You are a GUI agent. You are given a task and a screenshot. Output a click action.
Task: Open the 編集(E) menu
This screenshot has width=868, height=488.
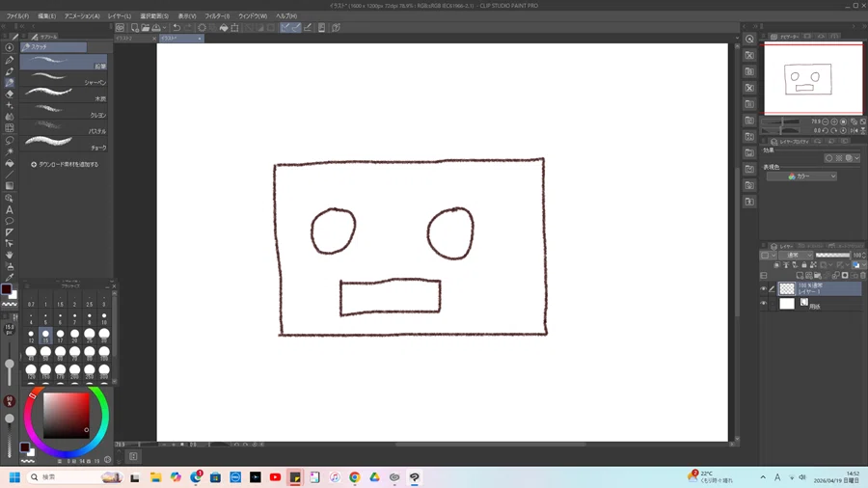[47, 16]
